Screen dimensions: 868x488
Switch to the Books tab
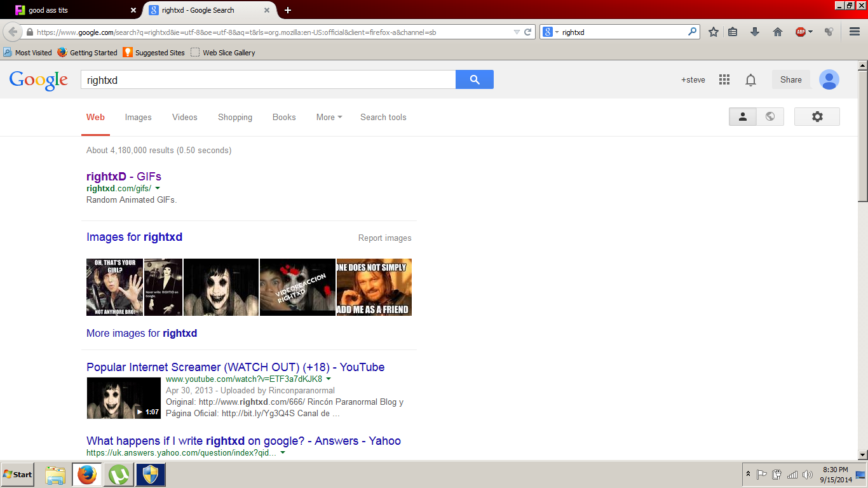(284, 117)
